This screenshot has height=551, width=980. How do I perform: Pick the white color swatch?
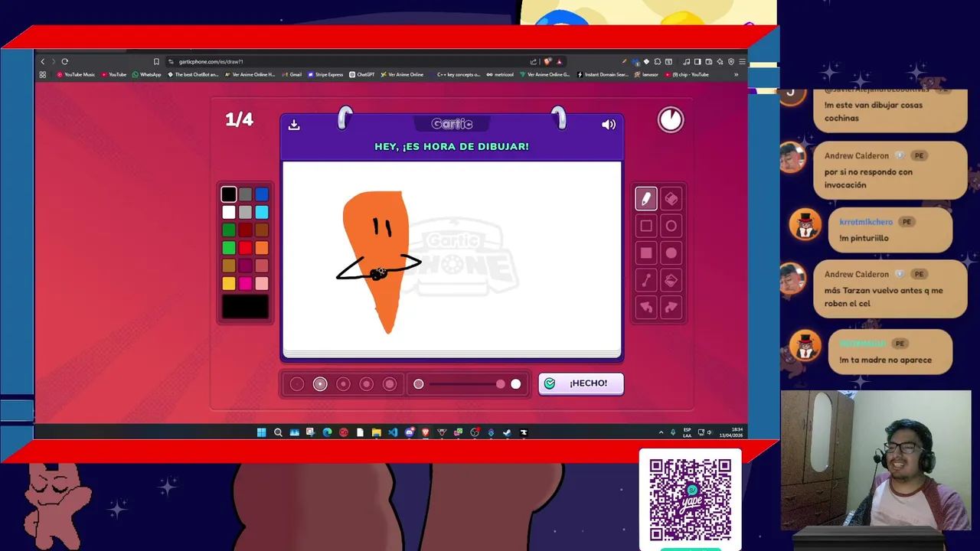pyautogui.click(x=229, y=212)
